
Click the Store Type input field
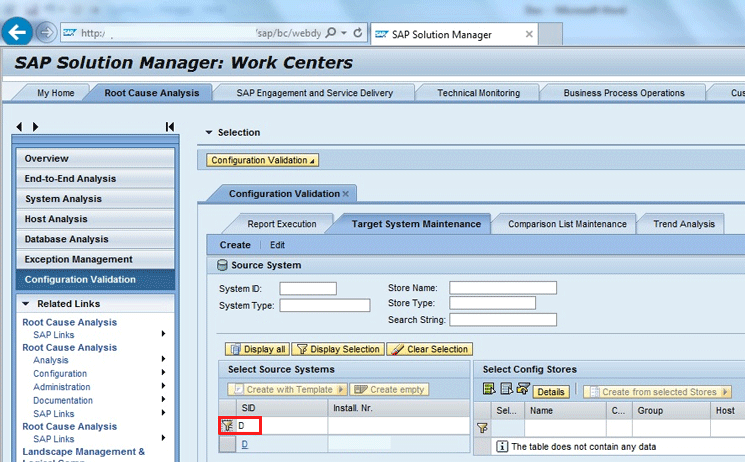(492, 303)
